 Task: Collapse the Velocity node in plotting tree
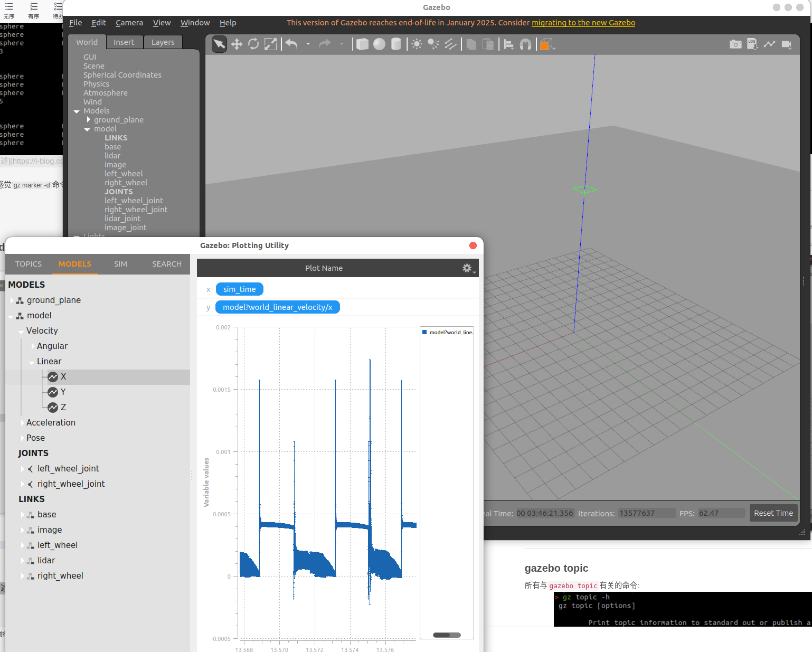[x=21, y=332]
